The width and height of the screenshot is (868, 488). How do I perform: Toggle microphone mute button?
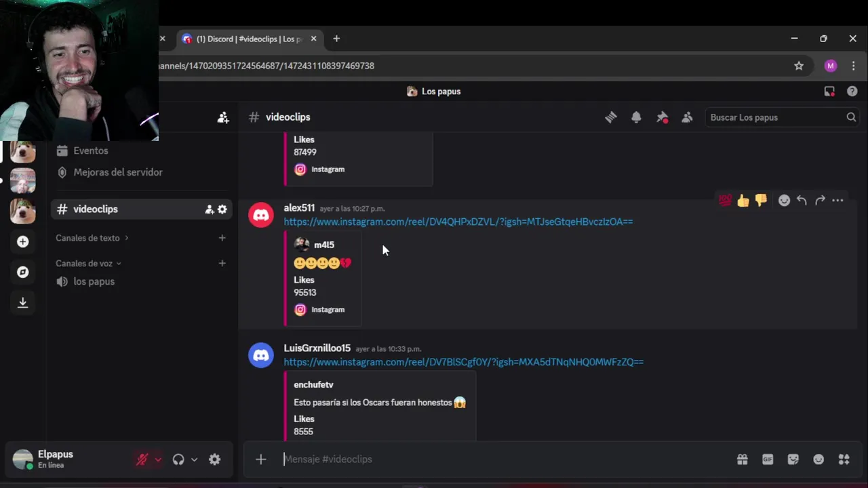click(142, 460)
